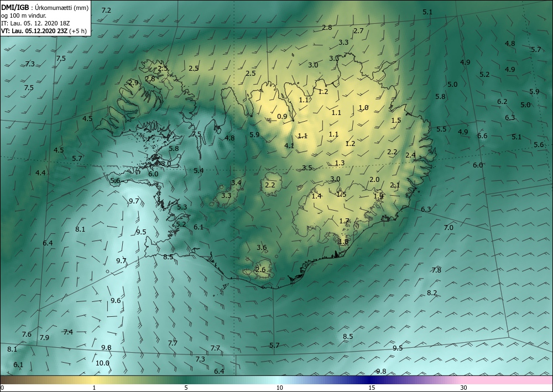This screenshot has height=392, width=553.
Task: Click the map value 1.7
Action: click(344, 221)
